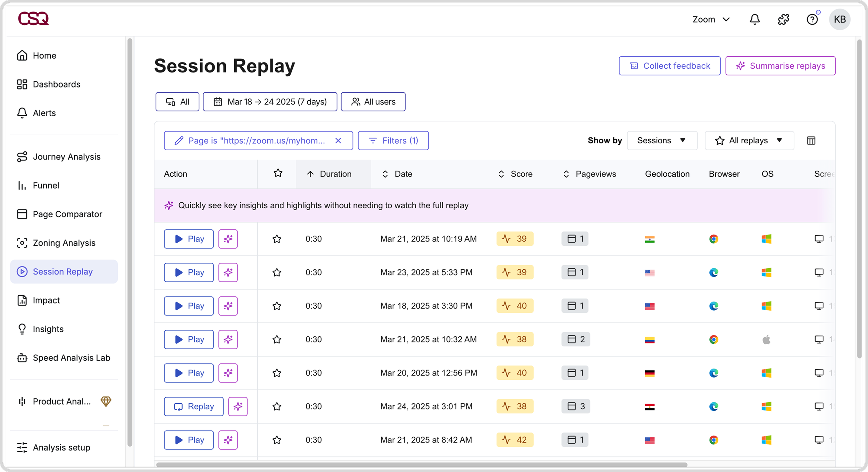Expand the All replays dropdown

pyautogui.click(x=749, y=141)
